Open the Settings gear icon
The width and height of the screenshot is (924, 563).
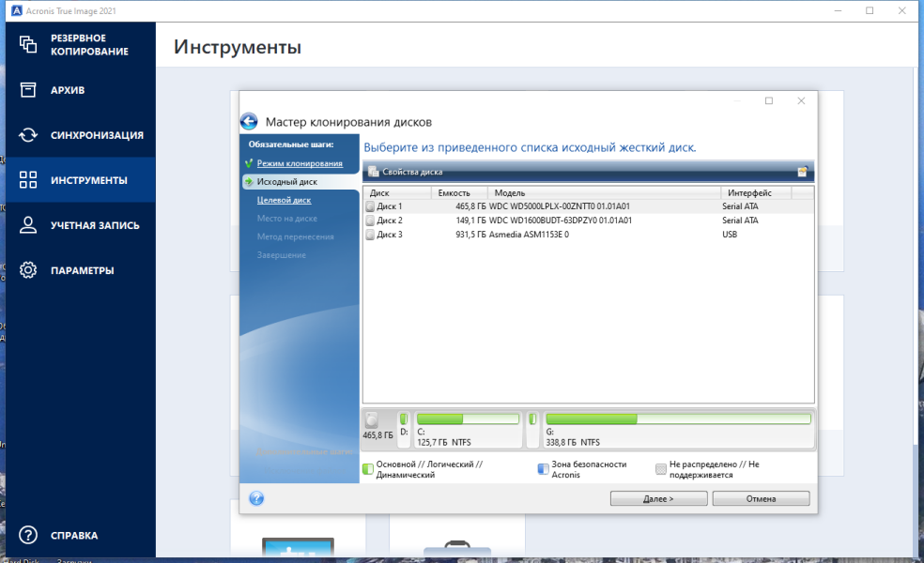click(27, 270)
